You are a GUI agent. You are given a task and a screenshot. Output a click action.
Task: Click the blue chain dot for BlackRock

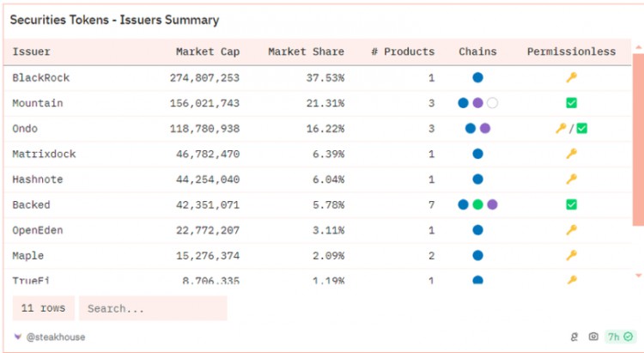pyautogui.click(x=477, y=77)
